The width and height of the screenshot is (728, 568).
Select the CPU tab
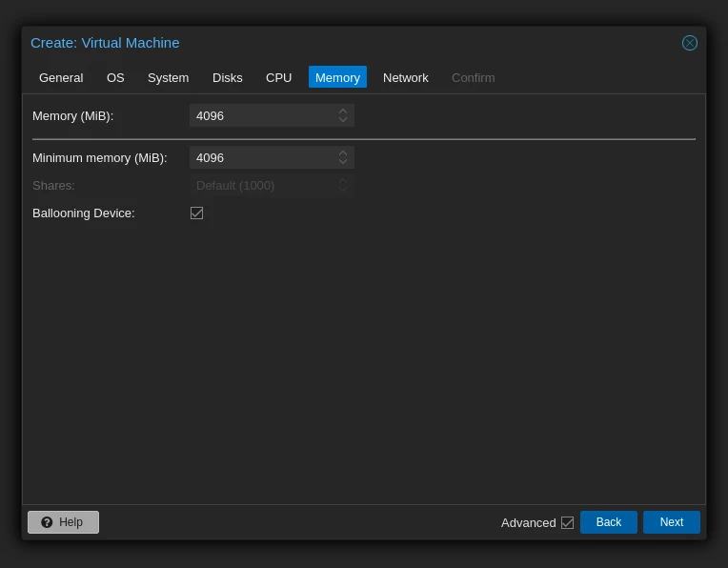[278, 77]
